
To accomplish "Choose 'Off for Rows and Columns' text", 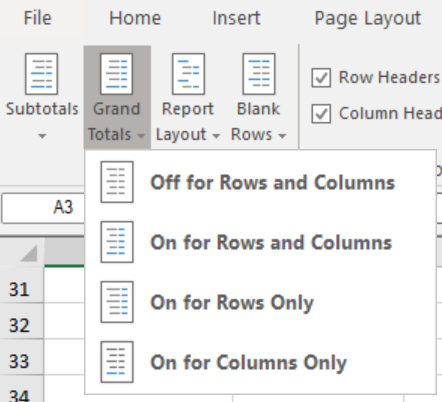I will [x=273, y=182].
